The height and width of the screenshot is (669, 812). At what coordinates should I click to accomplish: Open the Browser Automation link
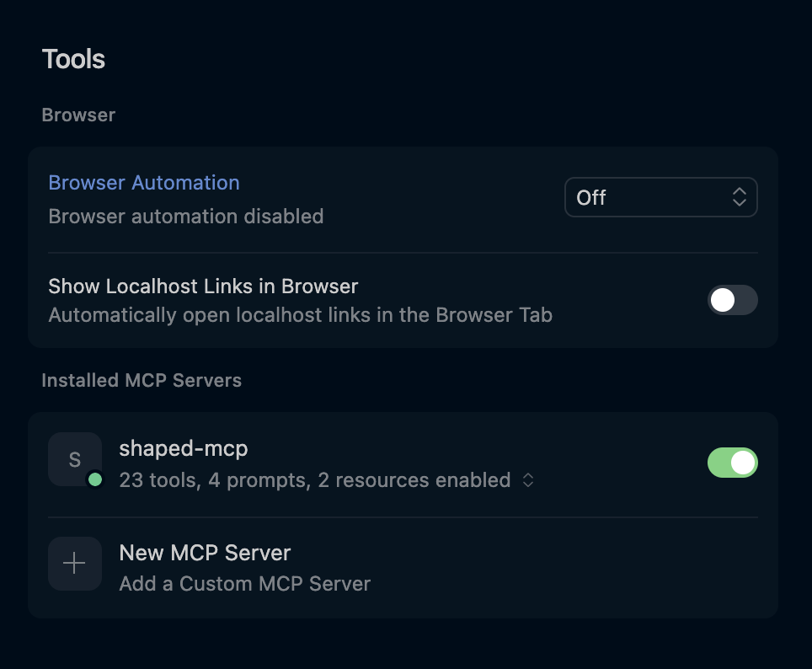pyautogui.click(x=143, y=182)
